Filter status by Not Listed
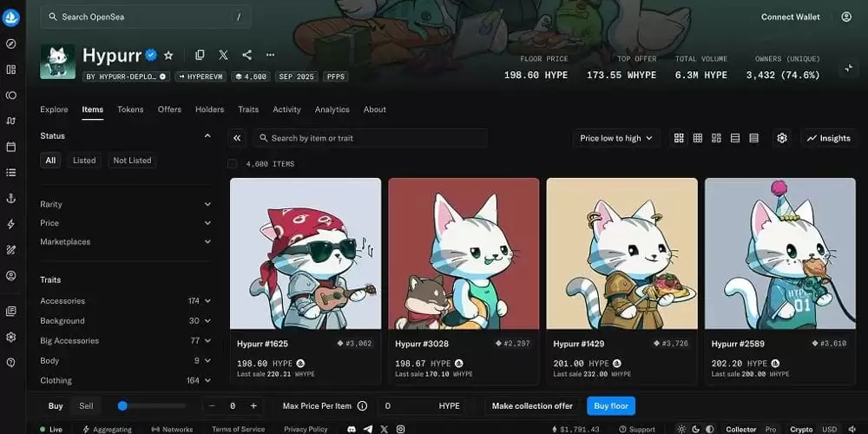The image size is (868, 434). pos(132,161)
